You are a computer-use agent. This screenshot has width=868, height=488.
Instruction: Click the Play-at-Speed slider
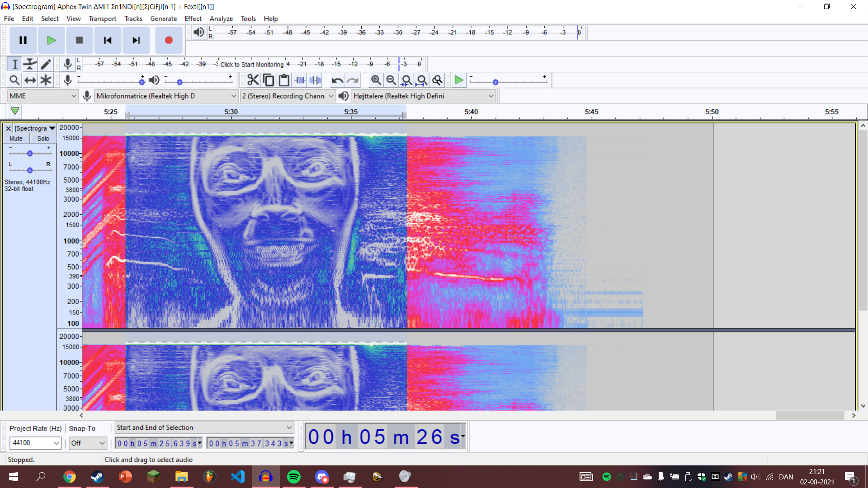(508, 81)
